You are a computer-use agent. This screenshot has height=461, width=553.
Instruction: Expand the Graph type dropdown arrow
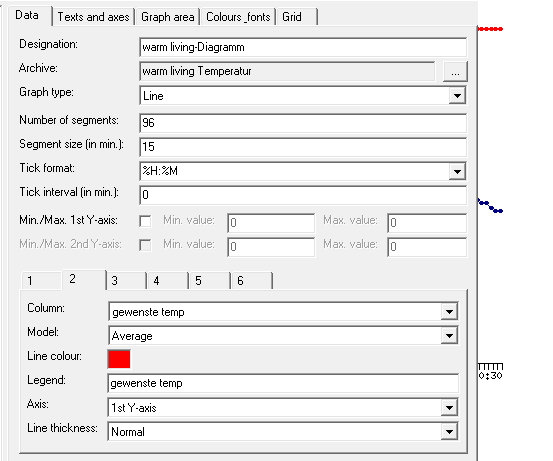457,96
